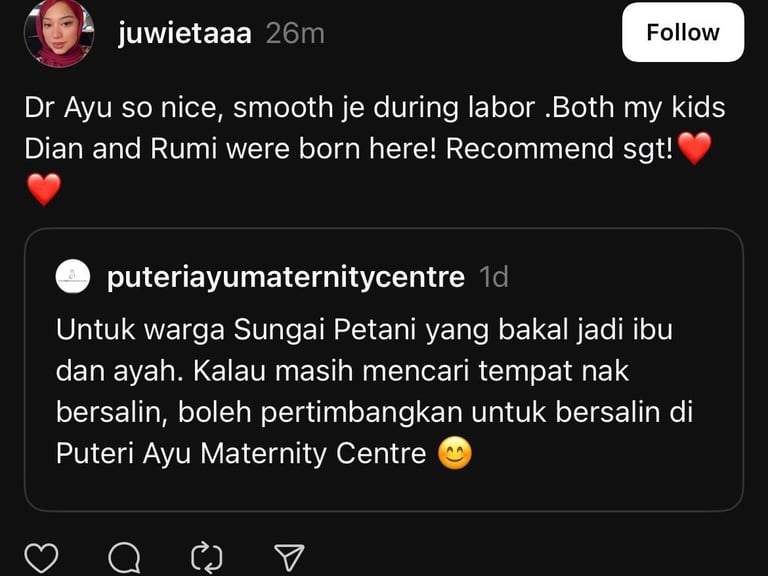Screen dimensions: 768x576
Task: Follow the juwietaaa account
Action: (x=683, y=32)
